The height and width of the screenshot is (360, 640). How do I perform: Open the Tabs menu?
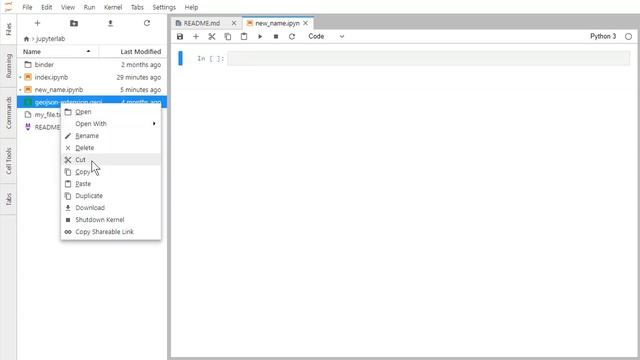(137, 7)
